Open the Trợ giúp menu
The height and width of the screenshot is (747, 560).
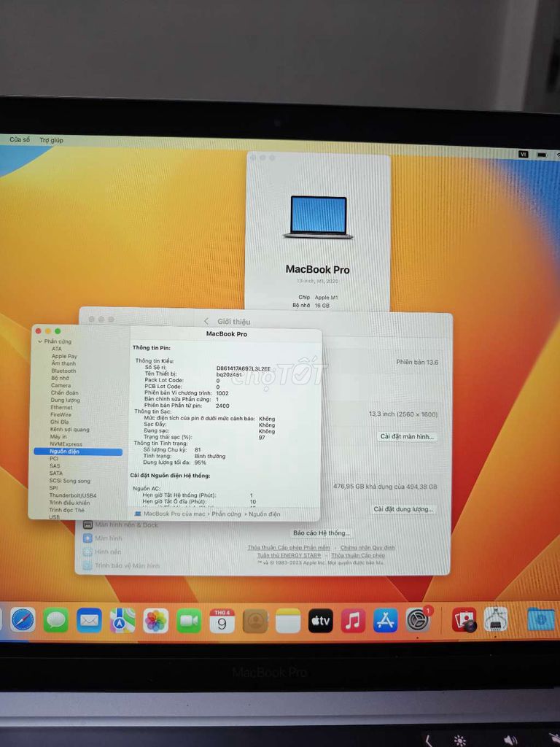point(52,140)
